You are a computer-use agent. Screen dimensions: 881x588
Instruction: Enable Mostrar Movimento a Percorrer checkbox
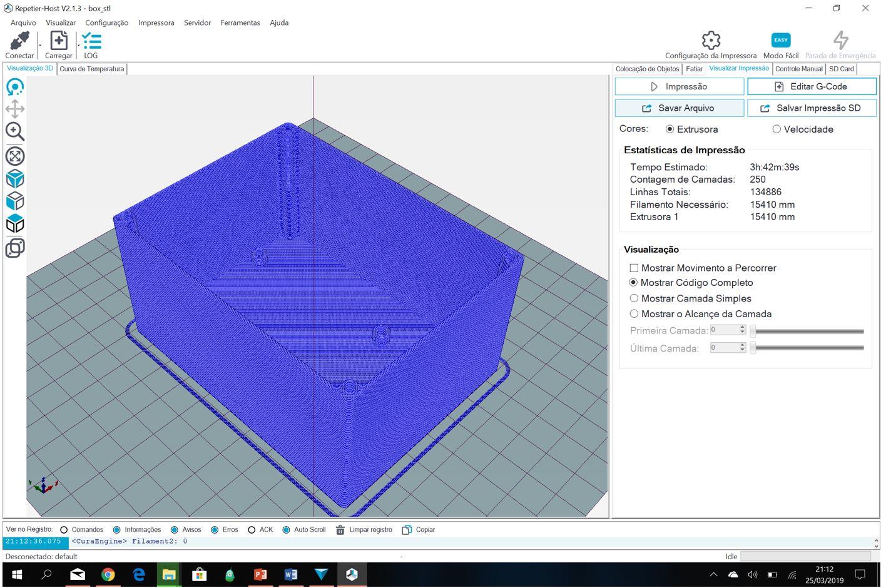634,268
